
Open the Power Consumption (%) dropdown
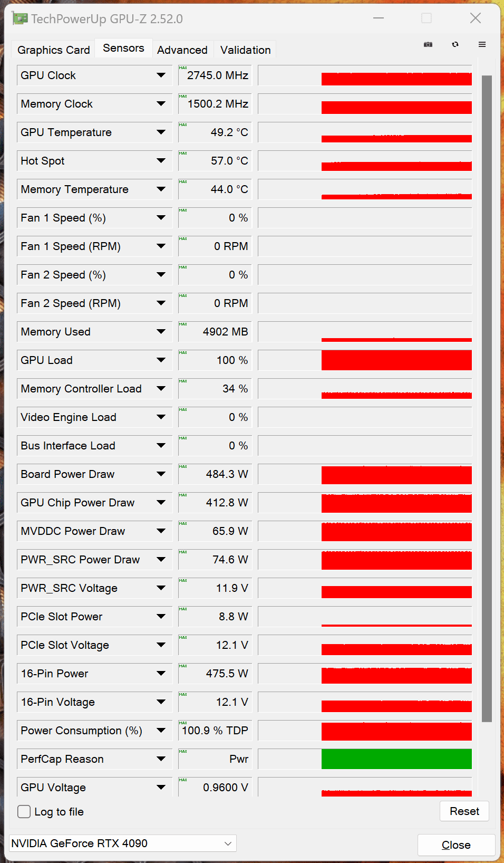tap(161, 731)
